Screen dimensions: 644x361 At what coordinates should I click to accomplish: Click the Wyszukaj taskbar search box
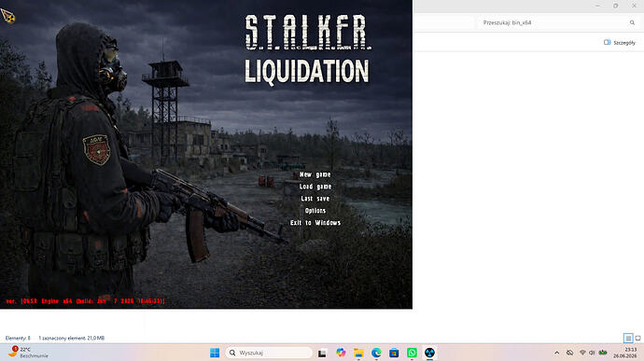(268, 353)
